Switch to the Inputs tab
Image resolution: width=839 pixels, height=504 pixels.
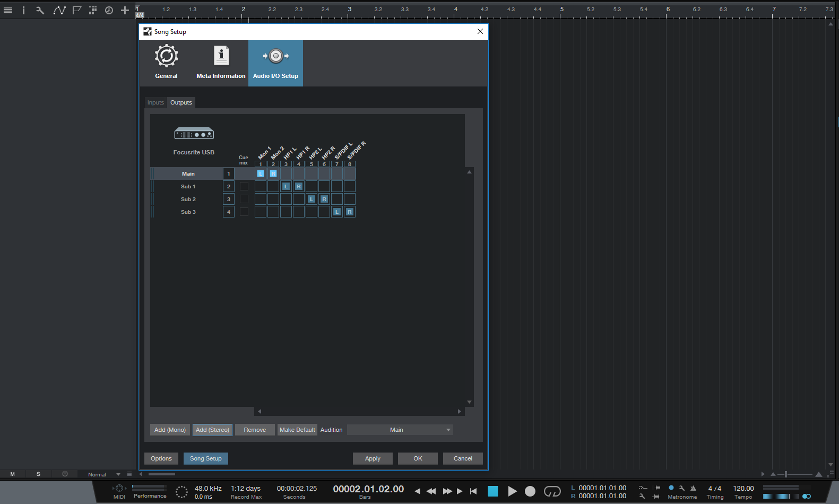tap(155, 102)
